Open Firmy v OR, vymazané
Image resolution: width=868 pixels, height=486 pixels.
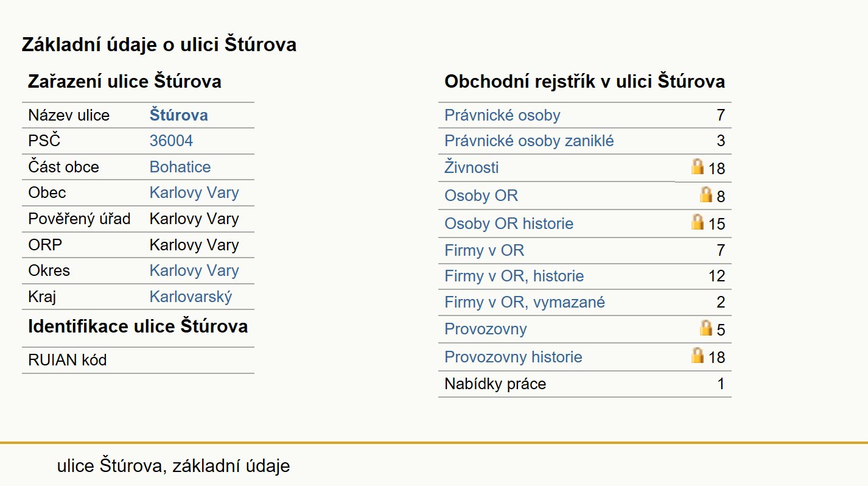(x=525, y=302)
